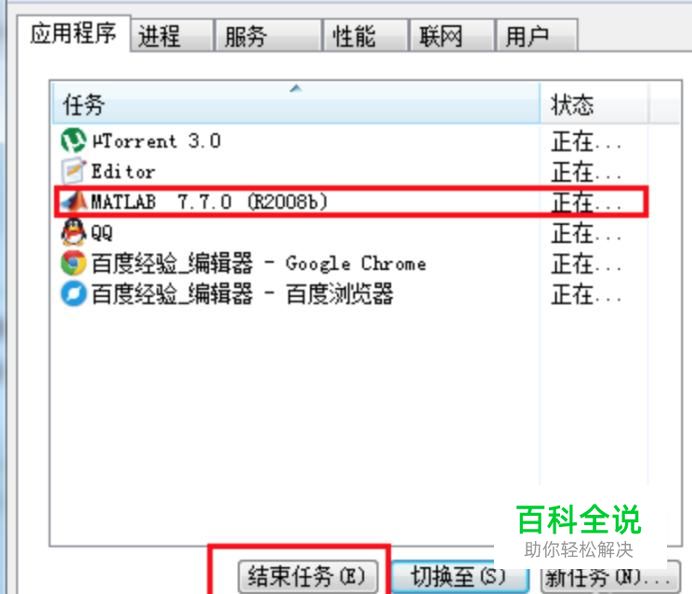This screenshot has height=594, width=692.
Task: Open the 性能 tab
Action: click(x=365, y=35)
